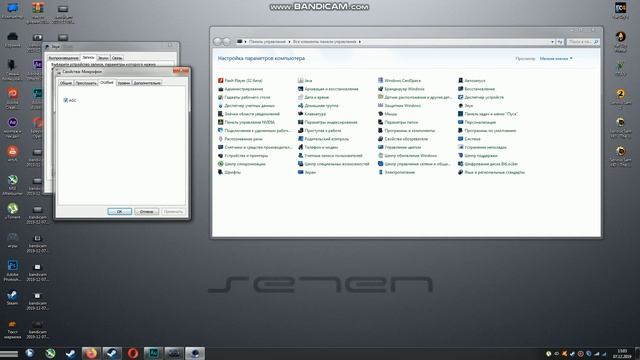Open the Мелкие значки view dropdown
This screenshot has width=640, height=360.
(x=556, y=58)
